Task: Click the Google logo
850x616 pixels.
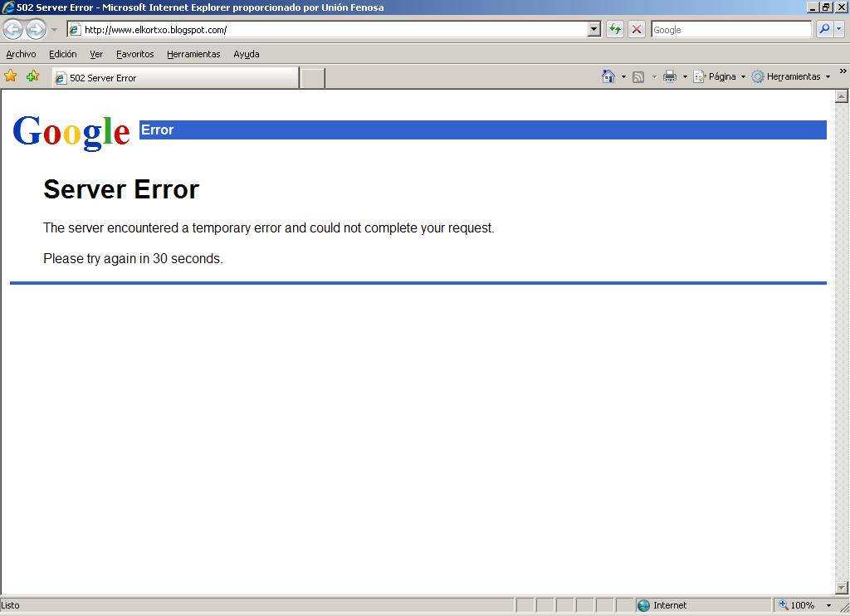Action: point(71,132)
